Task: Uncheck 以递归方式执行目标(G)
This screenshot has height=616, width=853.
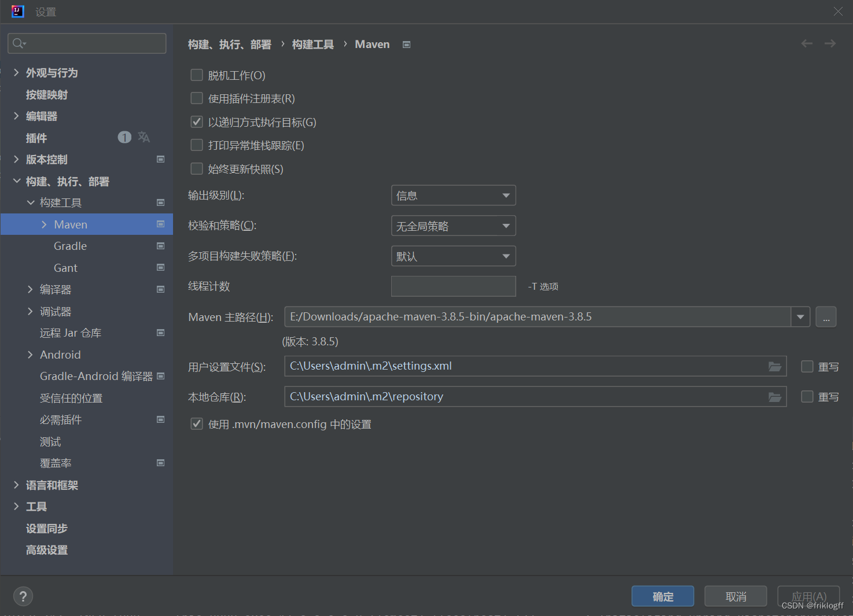Action: click(x=197, y=122)
